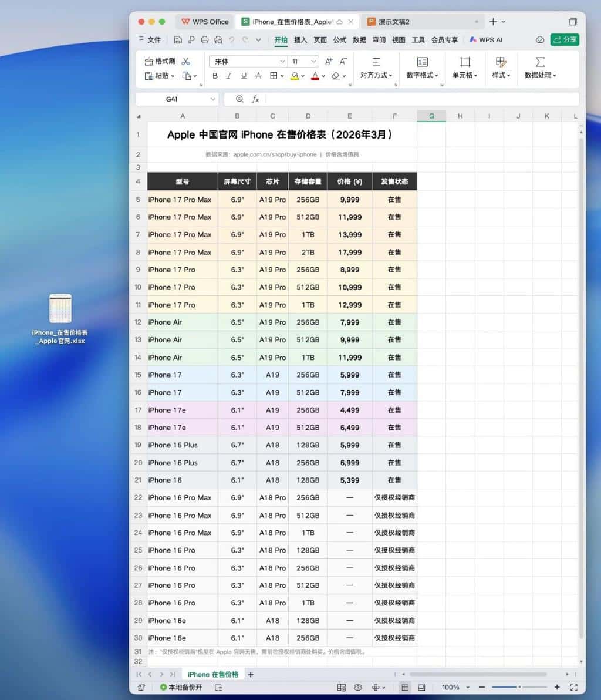
Task: Toggle Underline formatting
Action: coord(244,76)
